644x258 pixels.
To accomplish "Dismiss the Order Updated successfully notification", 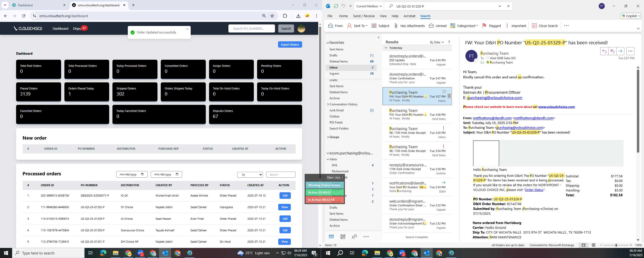I will click(187, 29).
